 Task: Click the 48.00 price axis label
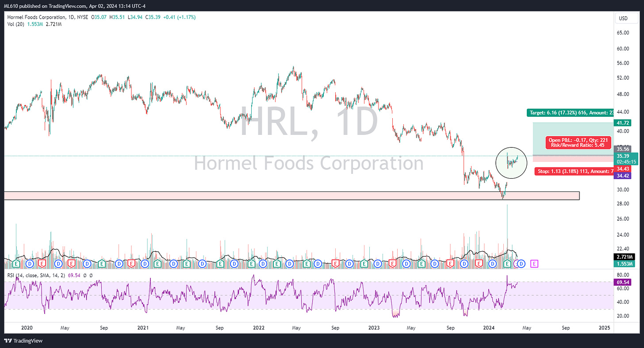(x=623, y=94)
